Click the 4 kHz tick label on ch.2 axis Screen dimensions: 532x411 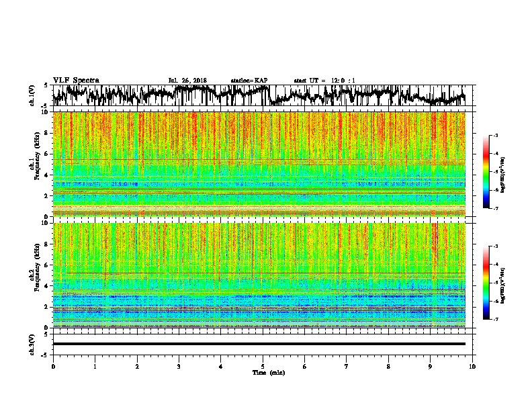[x=46, y=286]
